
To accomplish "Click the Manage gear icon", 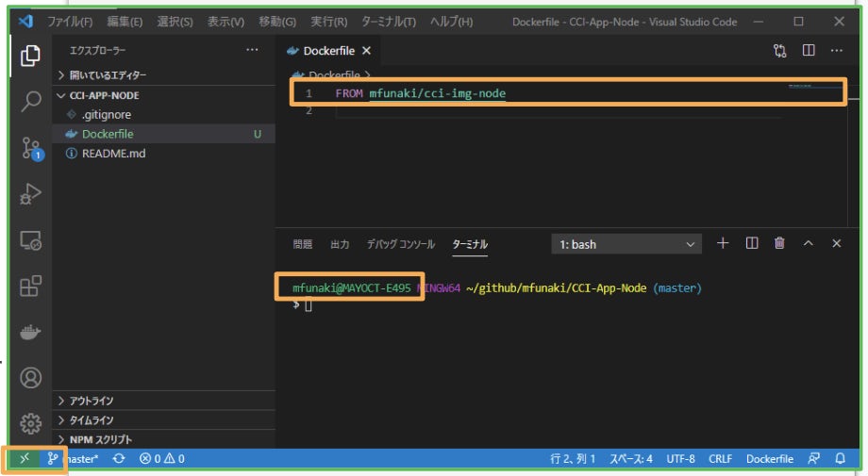I will (30, 423).
